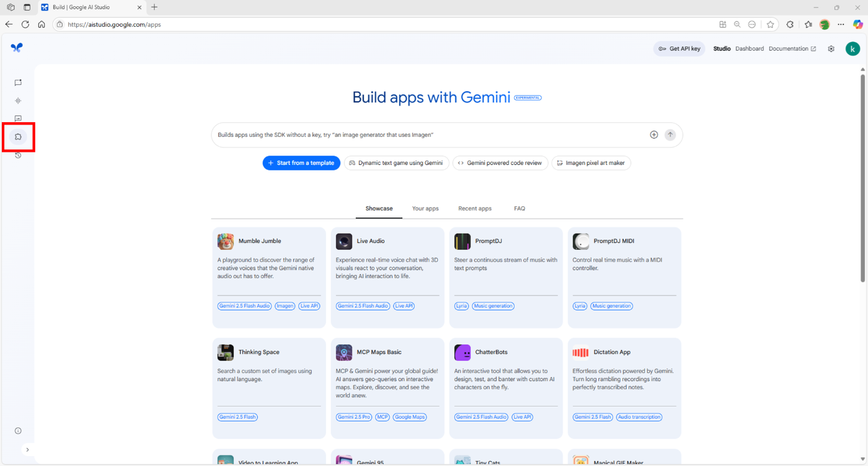Click the info icon at the sidebar bottom
The height and width of the screenshot is (466, 868).
coord(18,431)
